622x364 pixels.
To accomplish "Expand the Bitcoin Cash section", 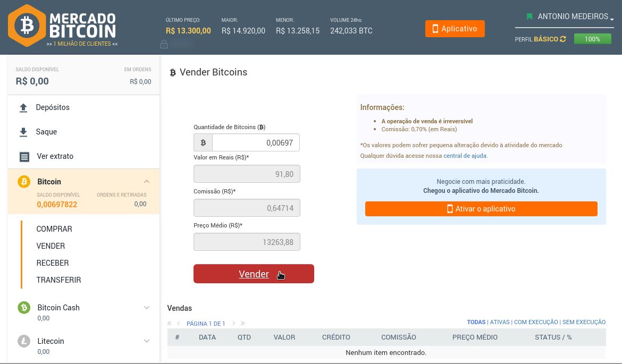I will 147,308.
